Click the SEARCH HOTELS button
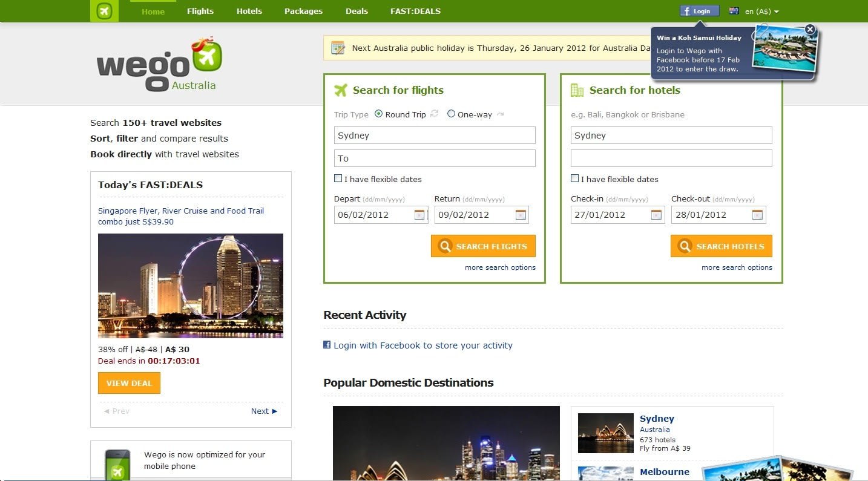The width and height of the screenshot is (868, 481). (x=722, y=246)
